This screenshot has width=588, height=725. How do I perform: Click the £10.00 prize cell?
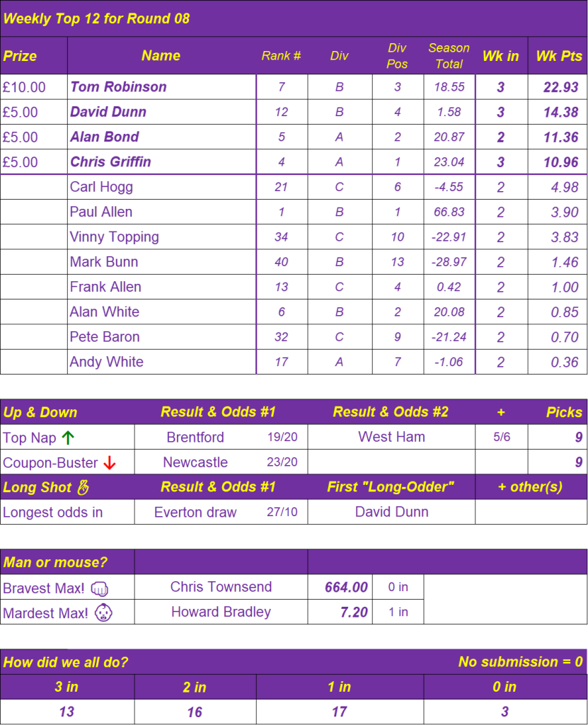pyautogui.click(x=34, y=87)
